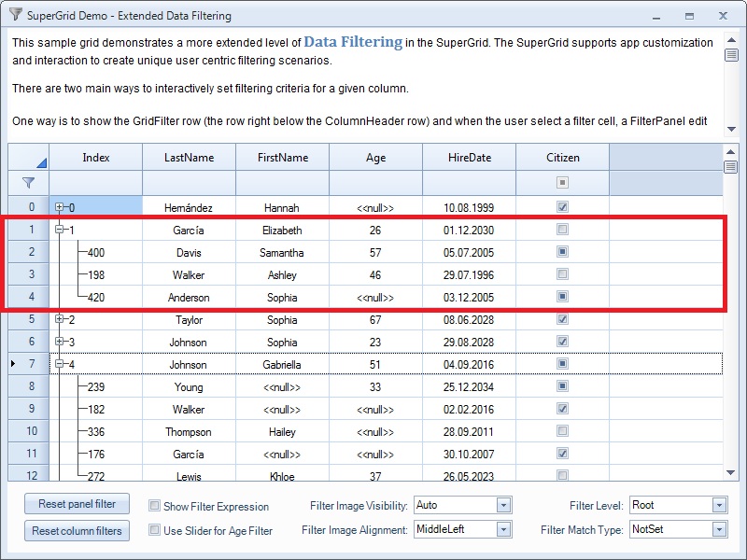Click the select-all triangle in grid corner

point(40,161)
